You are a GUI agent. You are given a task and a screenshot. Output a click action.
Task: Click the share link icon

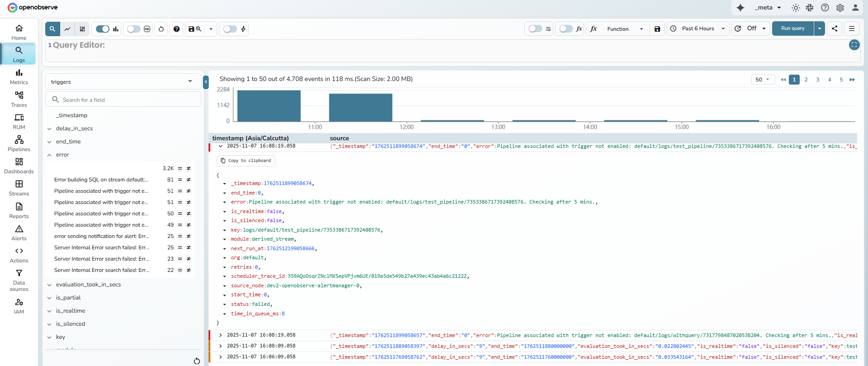[835, 29]
